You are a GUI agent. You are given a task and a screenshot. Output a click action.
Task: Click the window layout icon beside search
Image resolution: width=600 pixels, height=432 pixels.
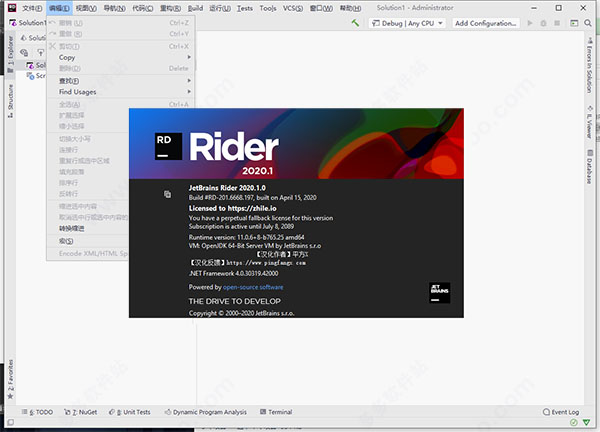pyautogui.click(x=574, y=23)
